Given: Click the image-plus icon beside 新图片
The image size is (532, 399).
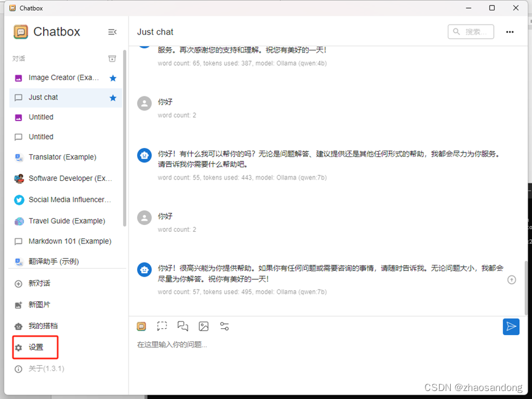Looking at the screenshot, I should point(18,305).
